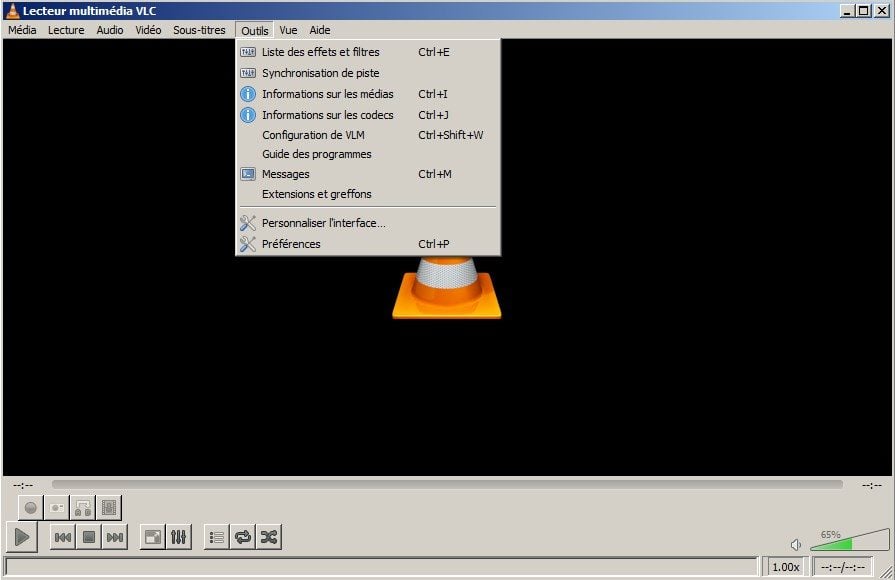
Task: Maximize the VLC window
Action: (864, 11)
